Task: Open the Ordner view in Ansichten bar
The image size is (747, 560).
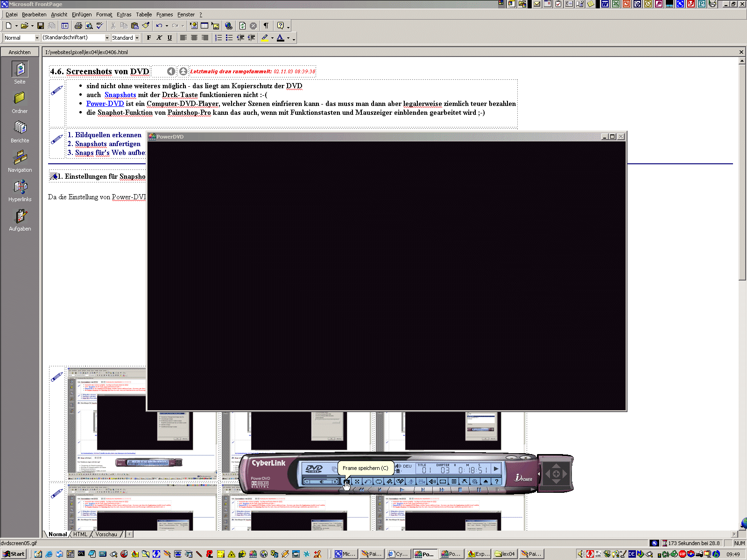Action: [x=20, y=102]
